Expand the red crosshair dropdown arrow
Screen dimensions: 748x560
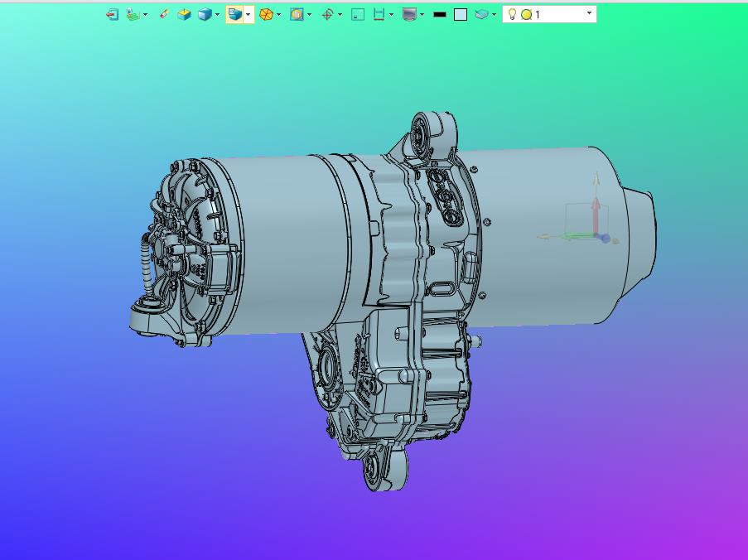coord(340,15)
